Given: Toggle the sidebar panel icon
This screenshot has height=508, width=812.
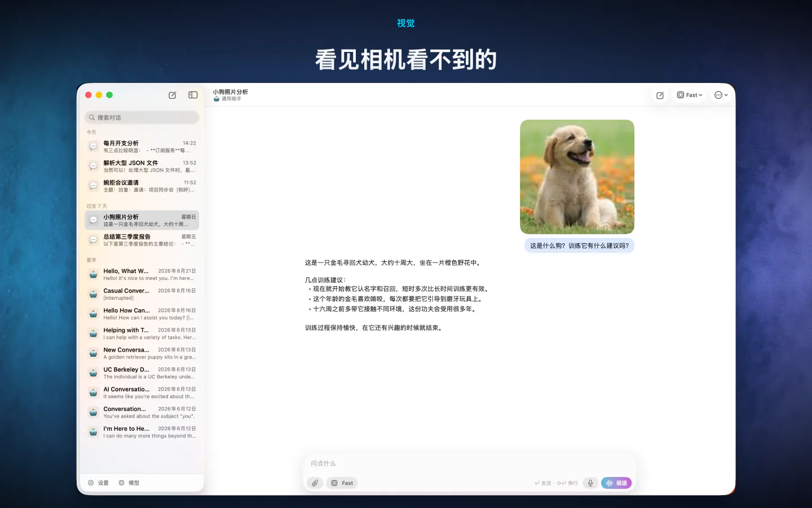Looking at the screenshot, I should coord(193,95).
